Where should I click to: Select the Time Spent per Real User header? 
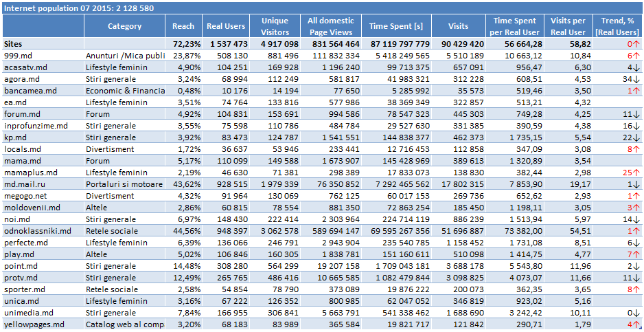[515, 26]
